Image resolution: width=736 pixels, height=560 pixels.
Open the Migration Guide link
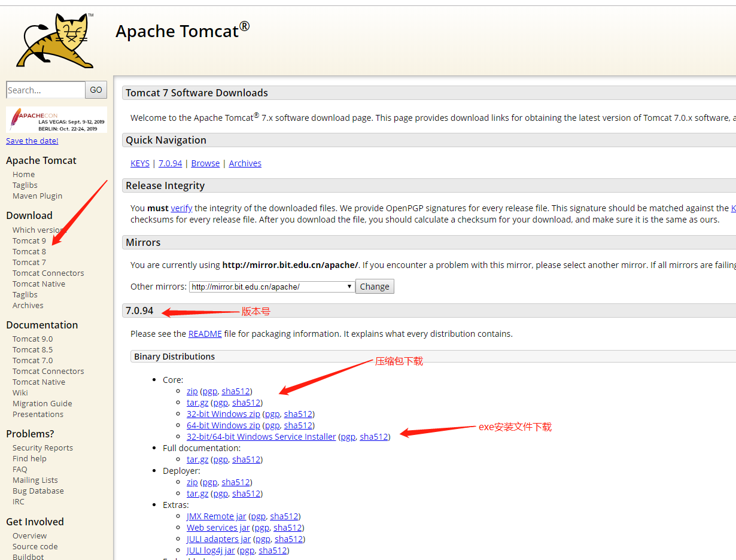[42, 403]
